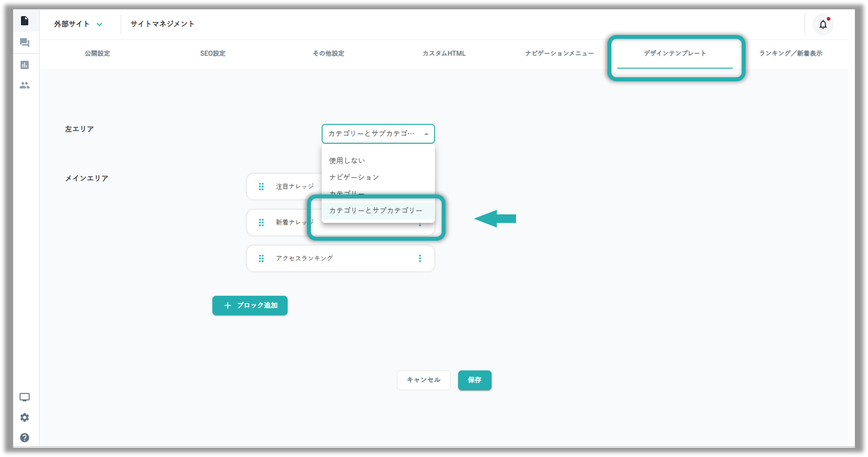
Task: Open the users group sidebar icon
Action: (x=25, y=85)
